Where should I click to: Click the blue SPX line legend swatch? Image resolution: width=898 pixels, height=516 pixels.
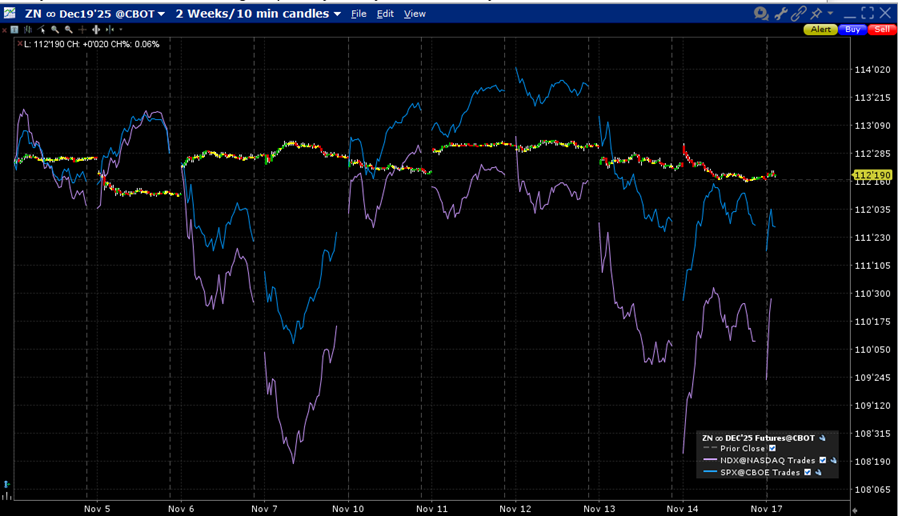[710, 471]
